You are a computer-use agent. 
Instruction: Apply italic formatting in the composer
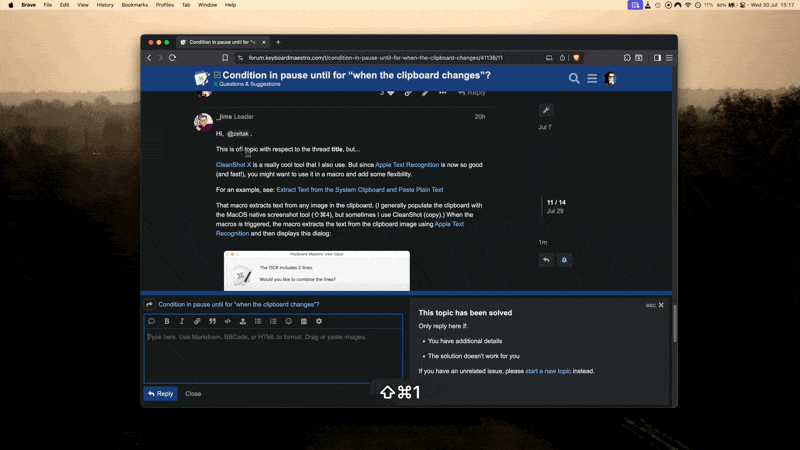(182, 321)
